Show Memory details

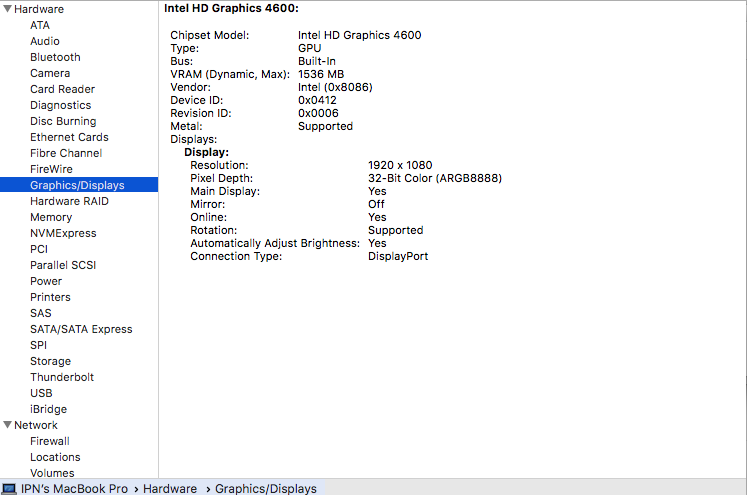tap(51, 217)
